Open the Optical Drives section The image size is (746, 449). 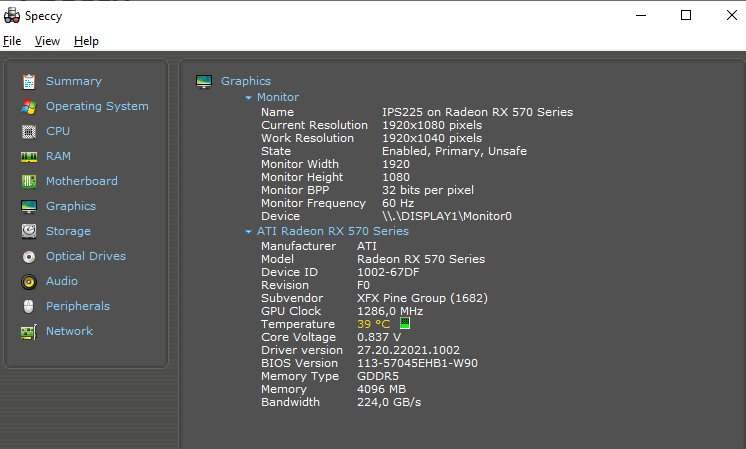tap(86, 256)
